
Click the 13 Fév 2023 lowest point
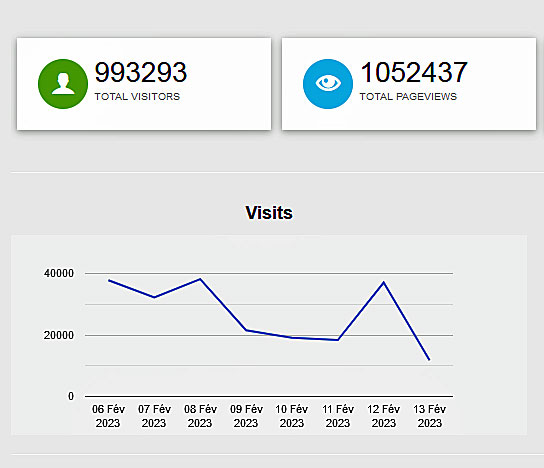[429, 360]
